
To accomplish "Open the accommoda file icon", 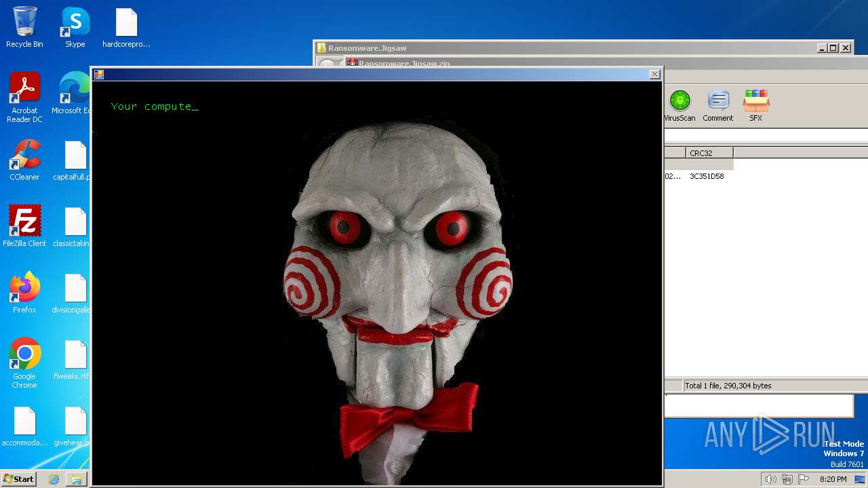I will pos(24,425).
